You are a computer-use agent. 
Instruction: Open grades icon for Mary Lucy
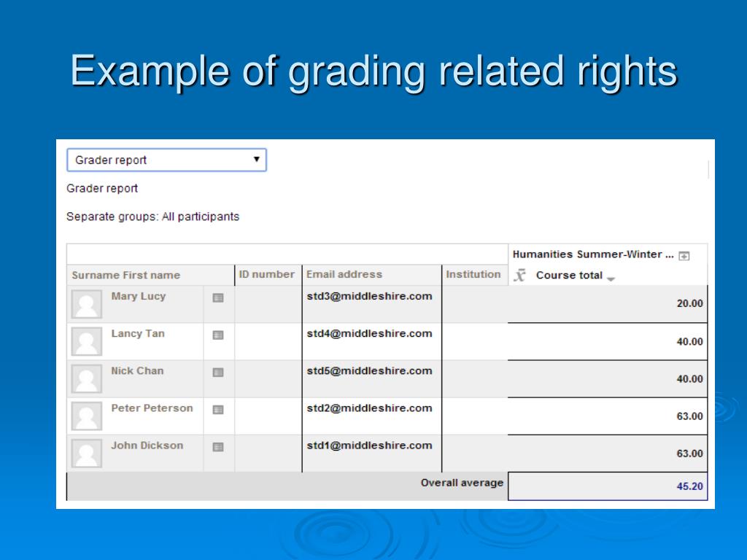click(218, 298)
